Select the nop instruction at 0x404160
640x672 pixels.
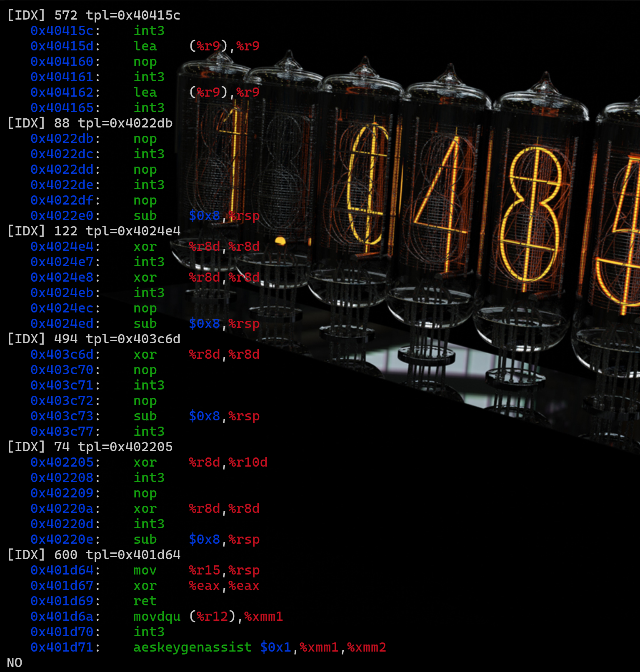[145, 61]
